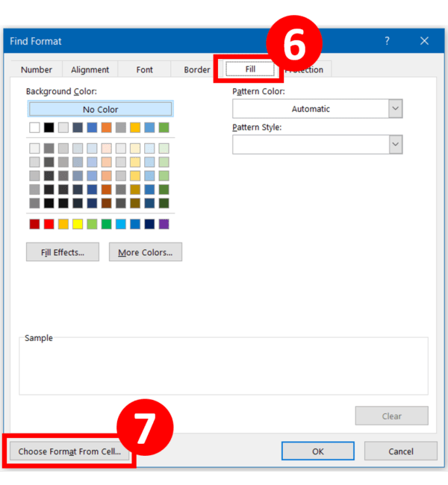This screenshot has width=448, height=485.
Task: Click the Sample preview area
Action: click(x=223, y=366)
